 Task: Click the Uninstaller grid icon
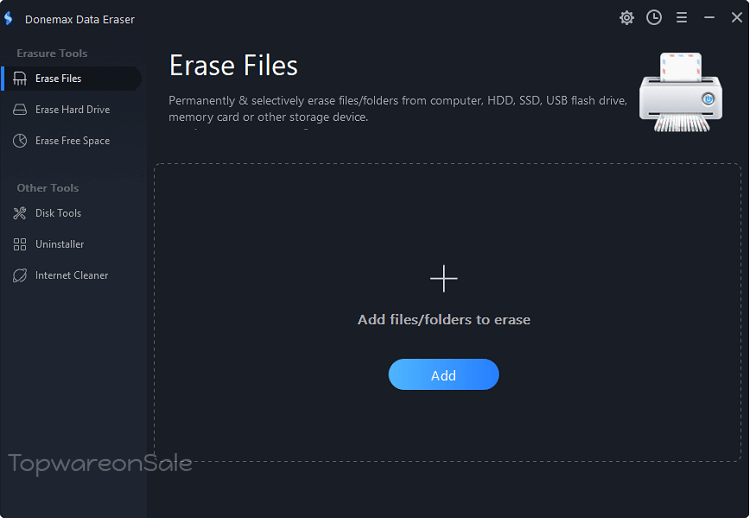(x=20, y=244)
